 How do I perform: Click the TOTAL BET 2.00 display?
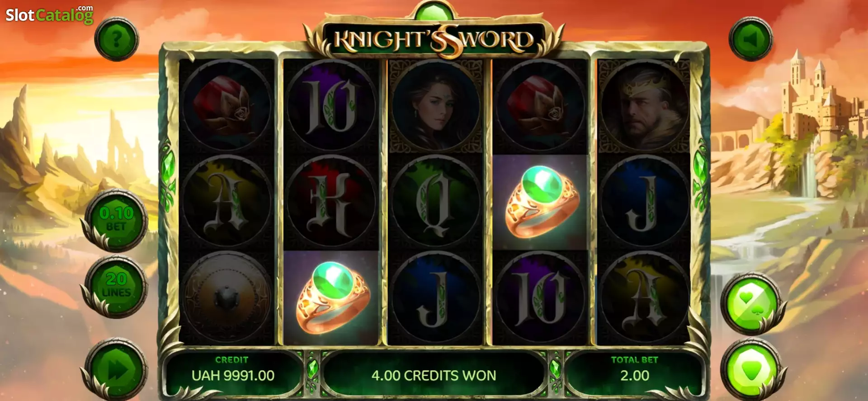[634, 370]
